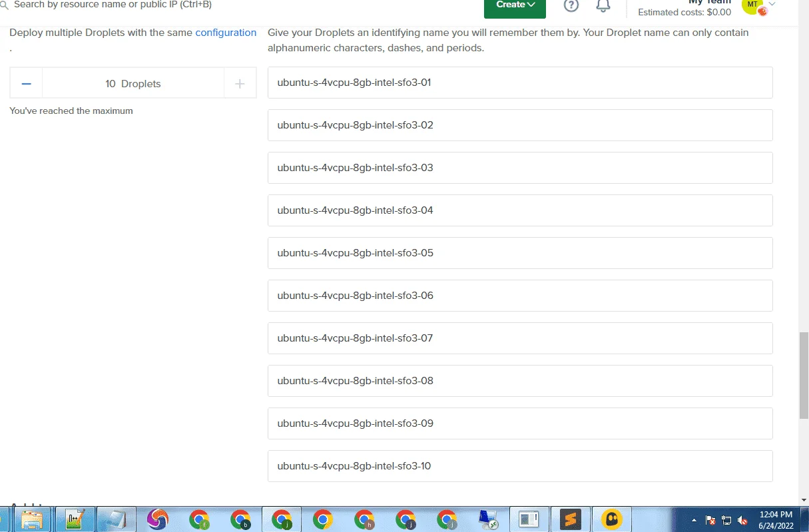Show hidden system tray icons

(x=694, y=520)
